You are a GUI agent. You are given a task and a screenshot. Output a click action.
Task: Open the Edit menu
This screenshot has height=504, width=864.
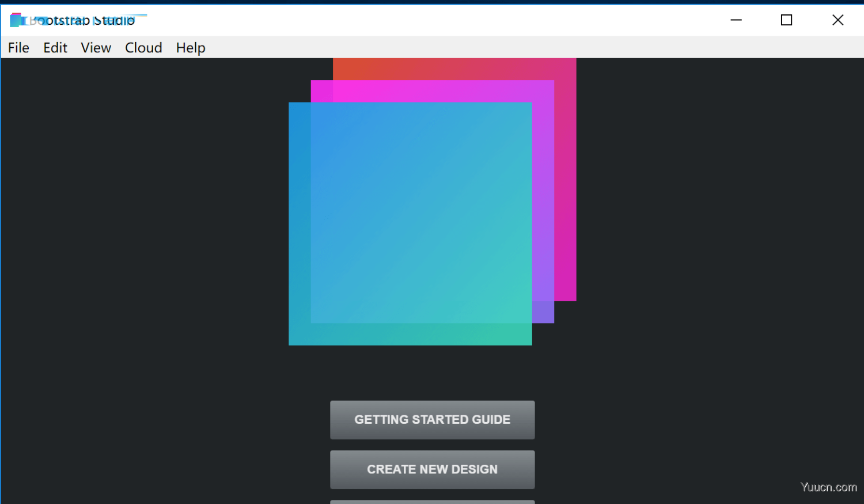(x=55, y=47)
